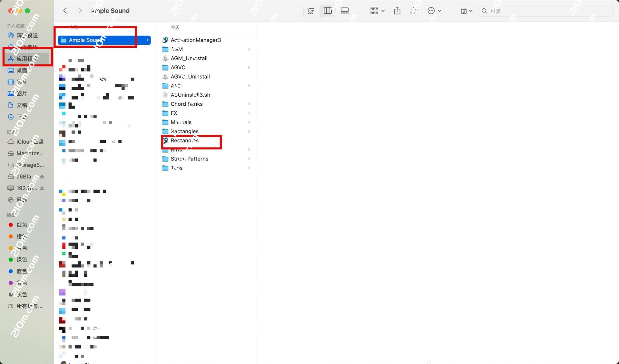This screenshot has height=364, width=619.
Task: Open Network in the sidebar
Action: coord(27,200)
